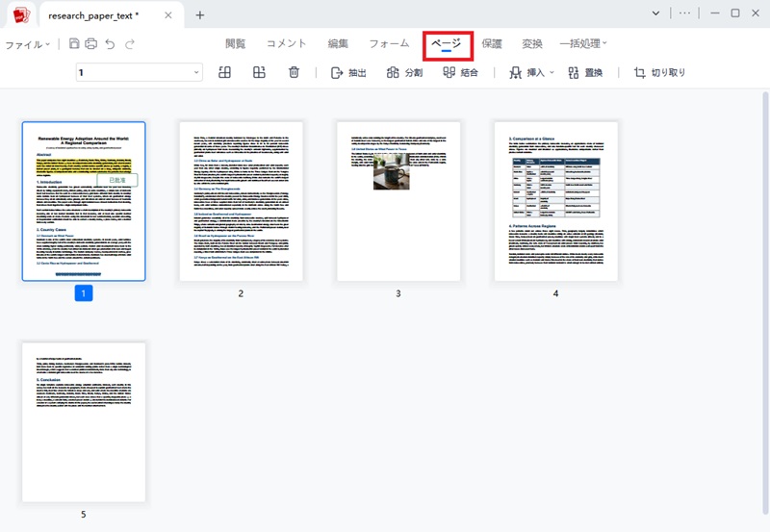Viewport: 770px width, 532px height.
Task: Undo the last action
Action: coord(110,44)
